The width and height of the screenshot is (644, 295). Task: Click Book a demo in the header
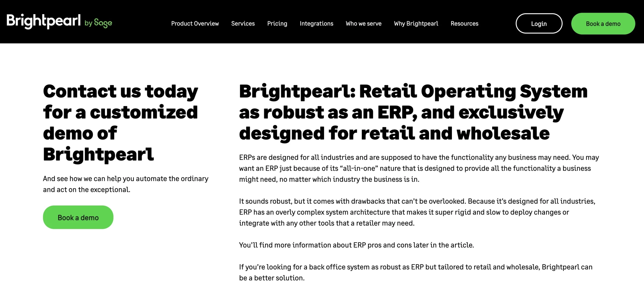click(603, 24)
